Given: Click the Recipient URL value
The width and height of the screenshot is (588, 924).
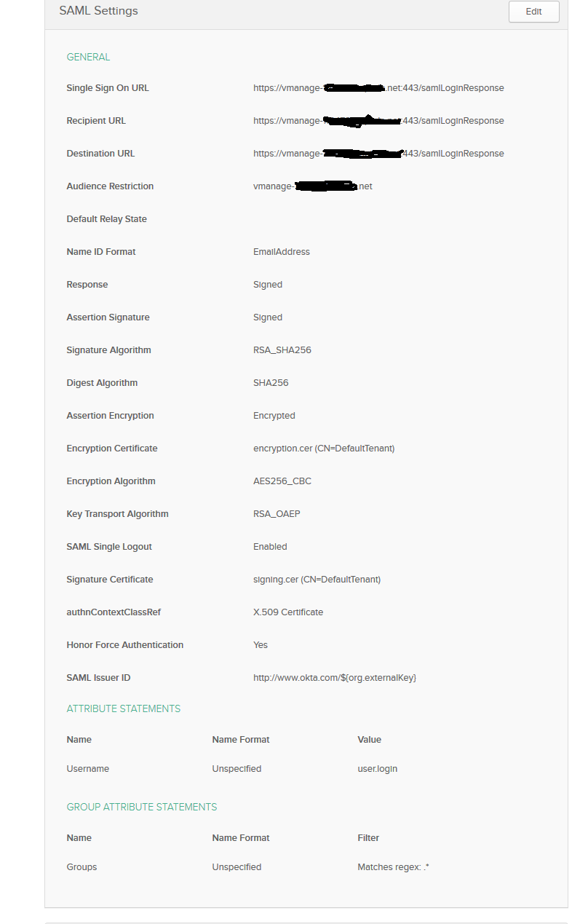Looking at the screenshot, I should pyautogui.click(x=378, y=120).
